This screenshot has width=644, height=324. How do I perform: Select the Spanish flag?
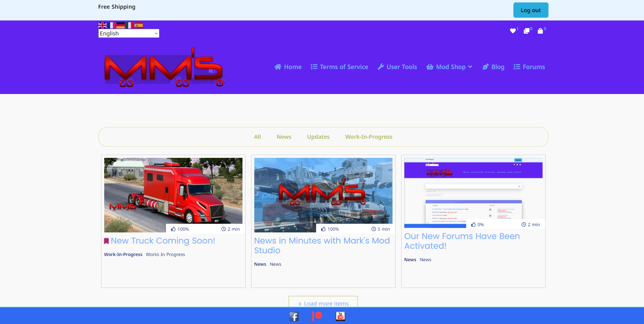click(x=139, y=25)
